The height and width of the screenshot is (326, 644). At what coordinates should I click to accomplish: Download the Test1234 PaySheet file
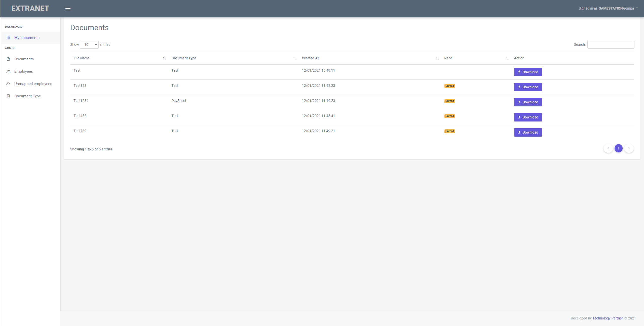(x=527, y=102)
